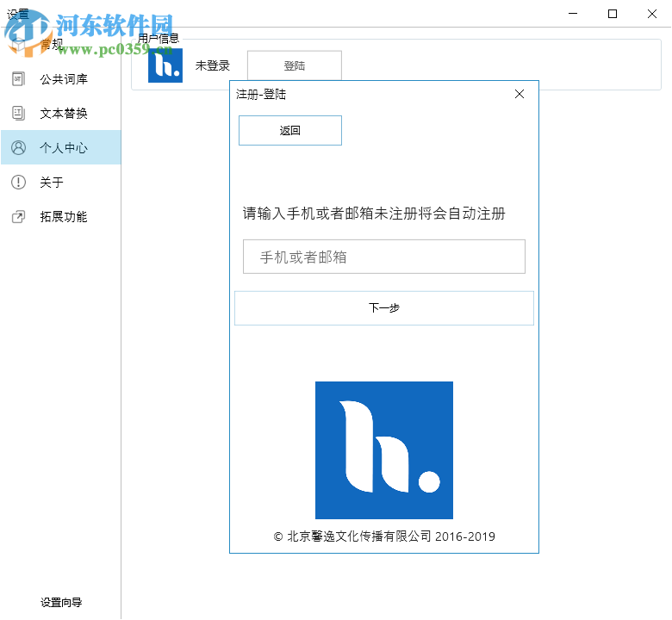Viewport: 672px width, 620px height.
Task: Click the 登陆 button
Action: [x=295, y=65]
